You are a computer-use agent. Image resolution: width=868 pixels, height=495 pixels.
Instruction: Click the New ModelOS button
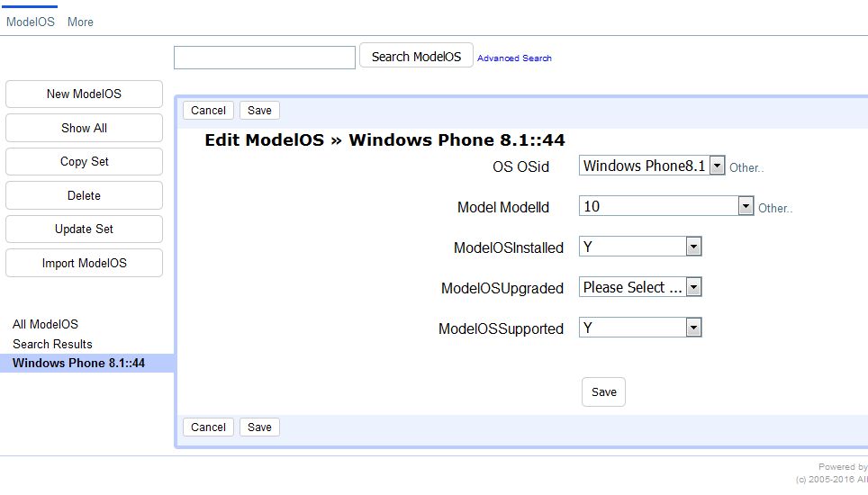click(84, 94)
